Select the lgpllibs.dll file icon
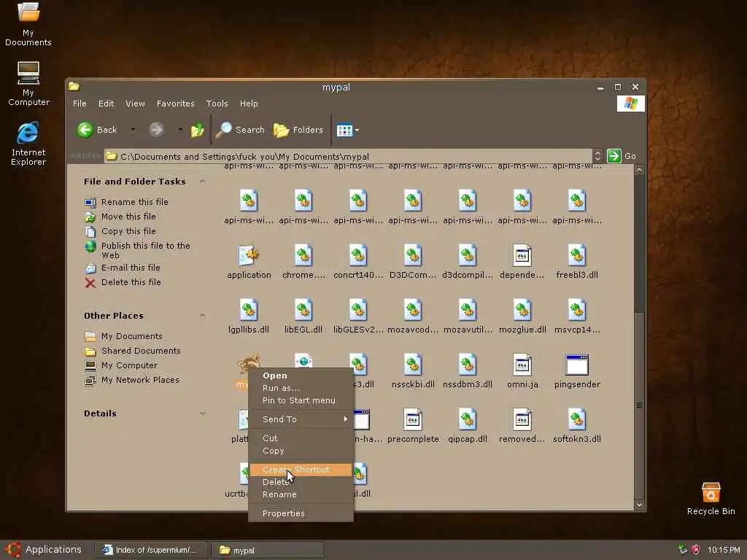This screenshot has height=560, width=747. pos(249,310)
